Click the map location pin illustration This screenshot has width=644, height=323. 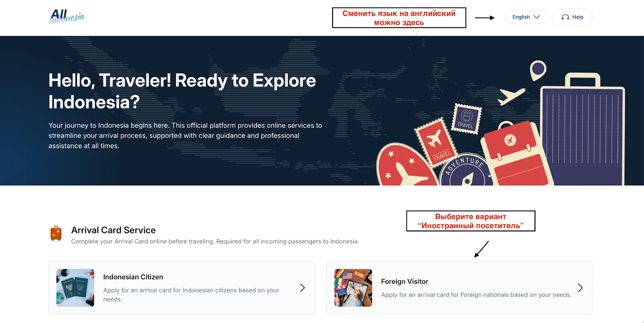pos(538,70)
